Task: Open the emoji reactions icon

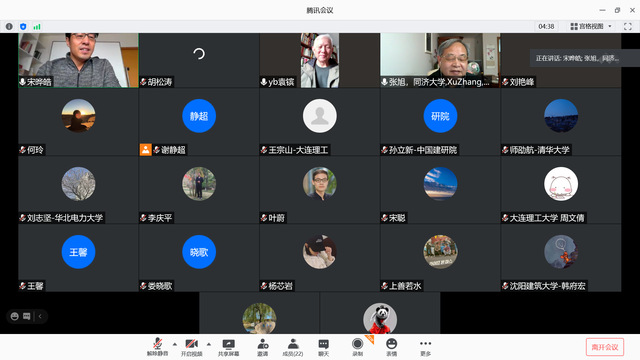Action: tap(391, 347)
